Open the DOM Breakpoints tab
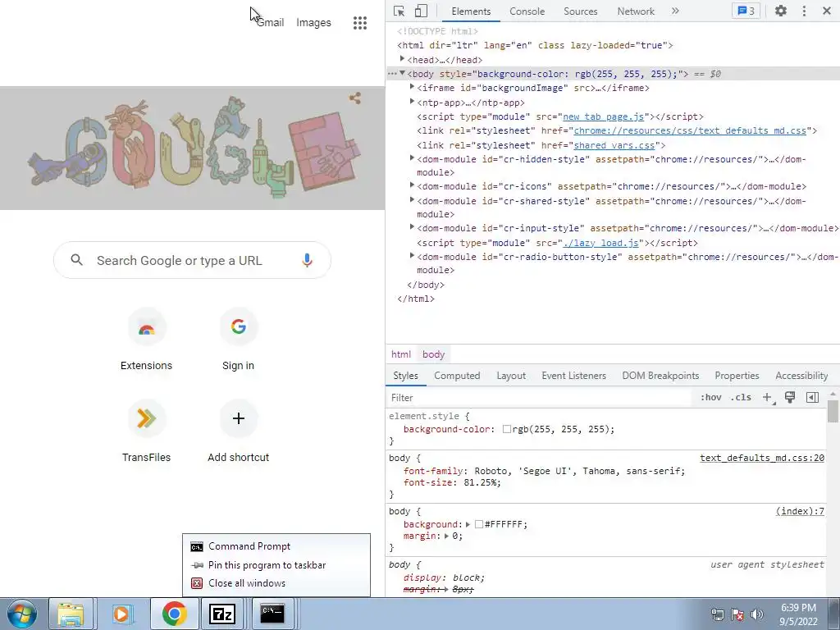Image resolution: width=840 pixels, height=630 pixels. 660,376
